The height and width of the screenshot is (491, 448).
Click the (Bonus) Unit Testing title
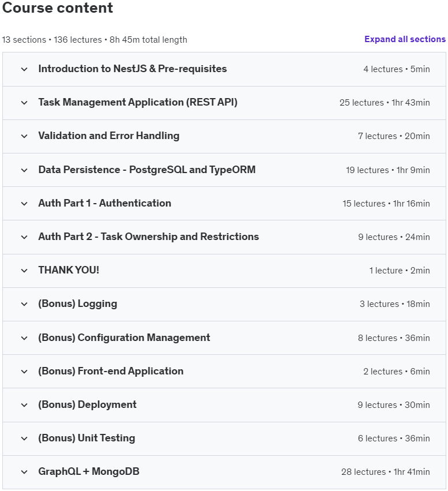click(x=86, y=438)
